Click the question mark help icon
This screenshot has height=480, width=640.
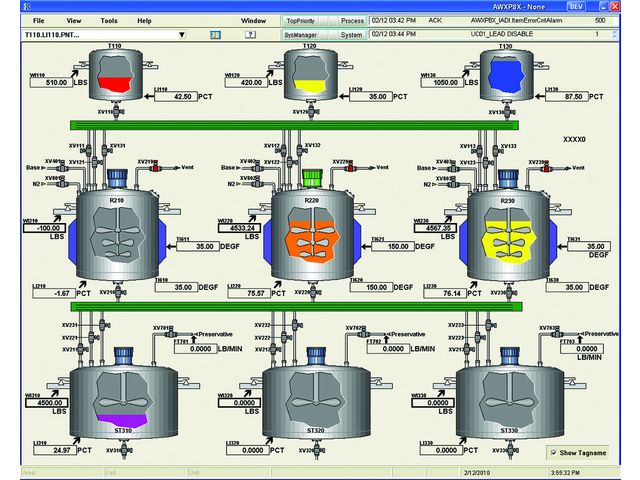point(250,35)
